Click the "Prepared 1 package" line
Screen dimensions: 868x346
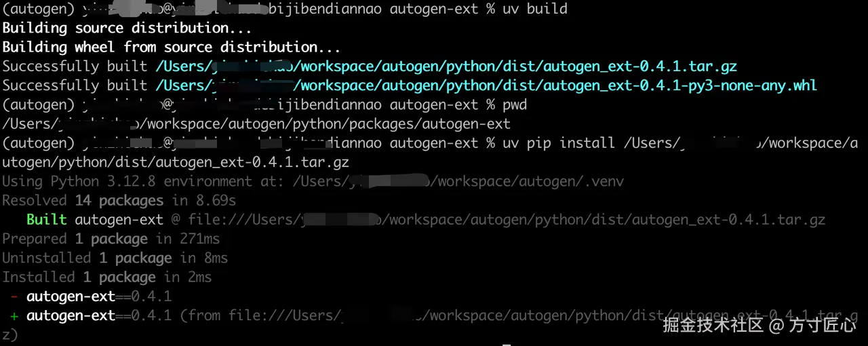[x=111, y=239]
